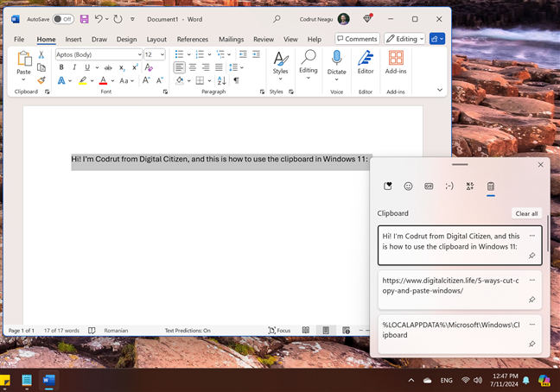560x392 pixels.
Task: Click the Paste clipboard icon
Action: (x=24, y=59)
